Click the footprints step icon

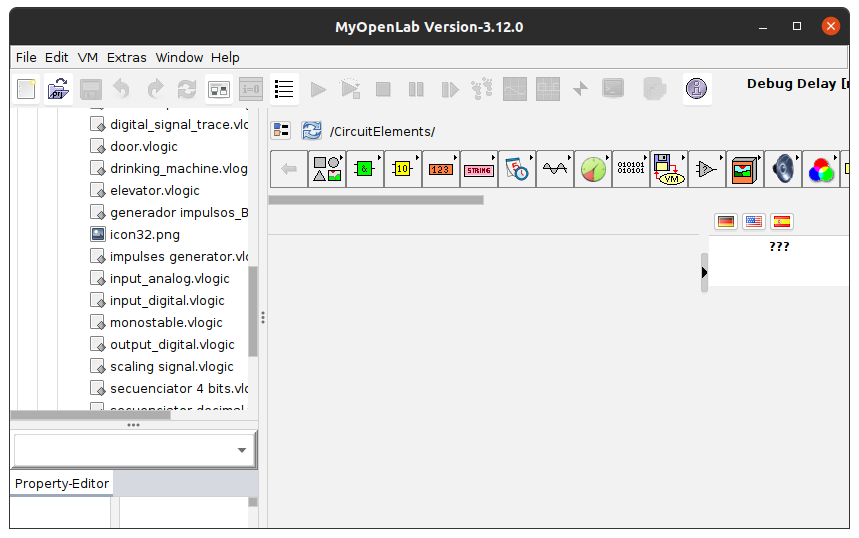tap(482, 89)
